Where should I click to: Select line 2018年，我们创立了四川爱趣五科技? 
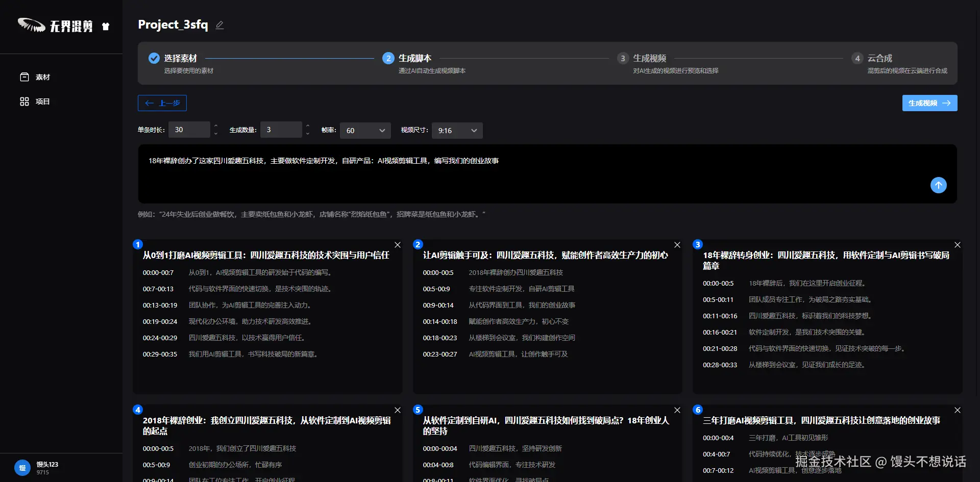coord(242,449)
